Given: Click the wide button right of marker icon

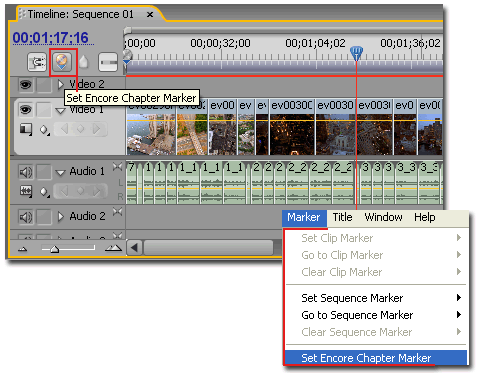Looking at the screenshot, I should 108,62.
